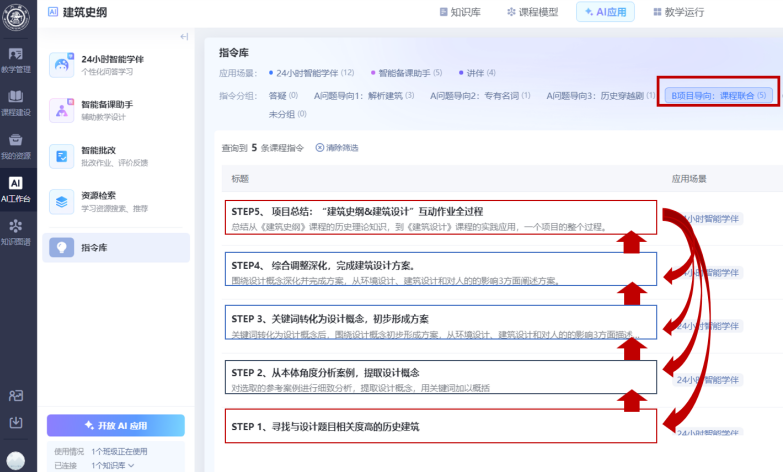Viewport: 783px width, 472px height.
Task: Collapse the side panel with the arrow icon
Action: [x=184, y=37]
